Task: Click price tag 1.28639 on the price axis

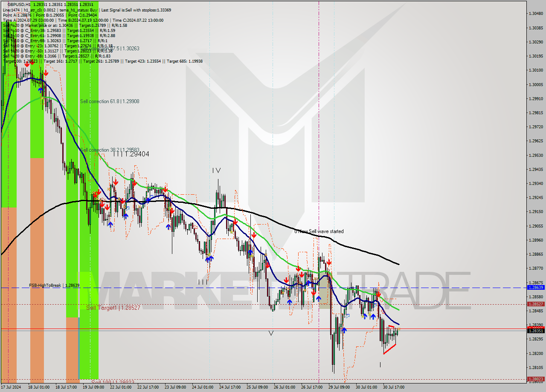Action: [535, 288]
